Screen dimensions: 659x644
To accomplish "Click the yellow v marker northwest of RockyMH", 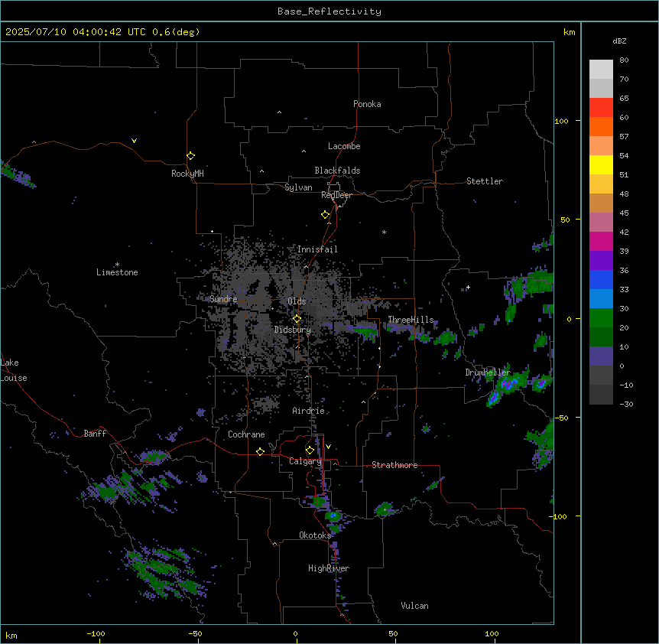I will (x=134, y=141).
